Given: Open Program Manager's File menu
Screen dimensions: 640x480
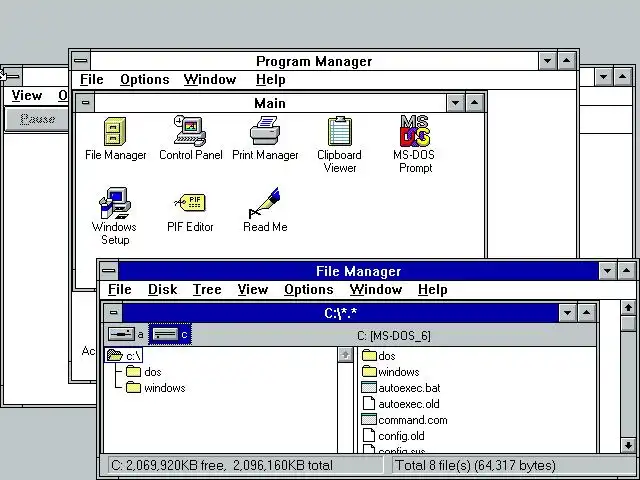Looking at the screenshot, I should tap(91, 80).
